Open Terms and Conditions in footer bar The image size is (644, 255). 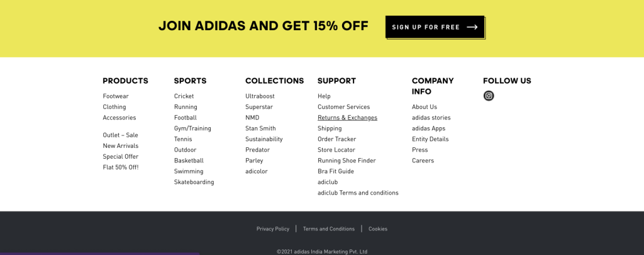pyautogui.click(x=329, y=229)
